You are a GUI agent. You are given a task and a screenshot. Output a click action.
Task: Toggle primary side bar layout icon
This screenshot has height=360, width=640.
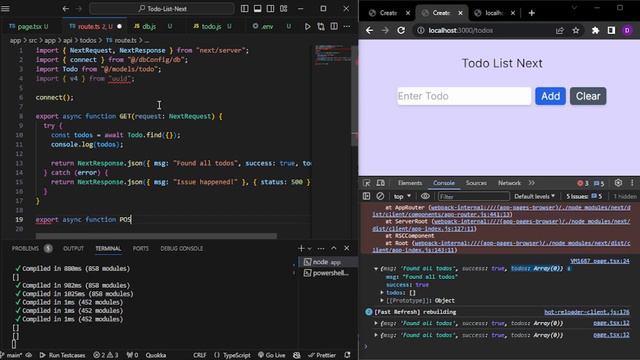click(244, 9)
